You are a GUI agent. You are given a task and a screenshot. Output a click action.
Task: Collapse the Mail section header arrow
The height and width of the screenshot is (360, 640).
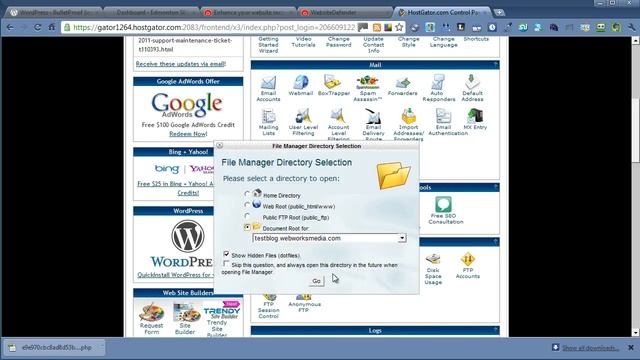[x=496, y=64]
